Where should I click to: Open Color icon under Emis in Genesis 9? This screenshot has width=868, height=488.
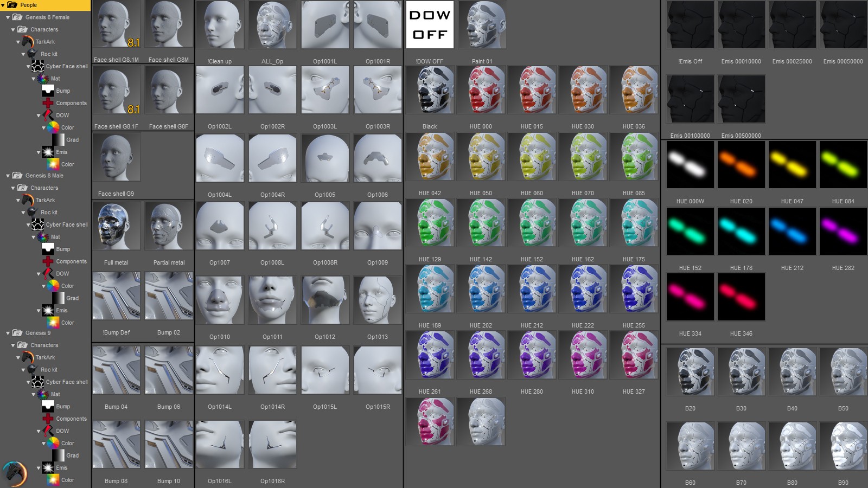[53, 480]
